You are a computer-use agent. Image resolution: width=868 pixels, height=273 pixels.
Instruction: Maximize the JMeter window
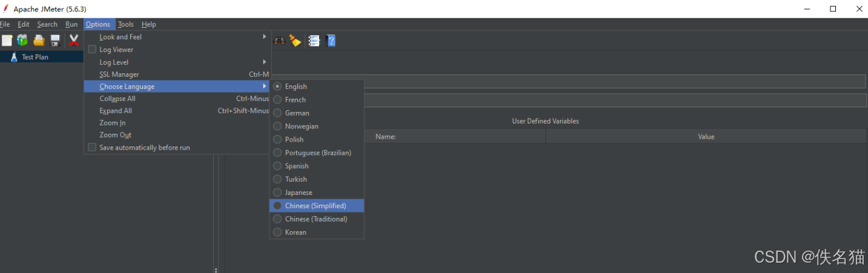tap(833, 8)
